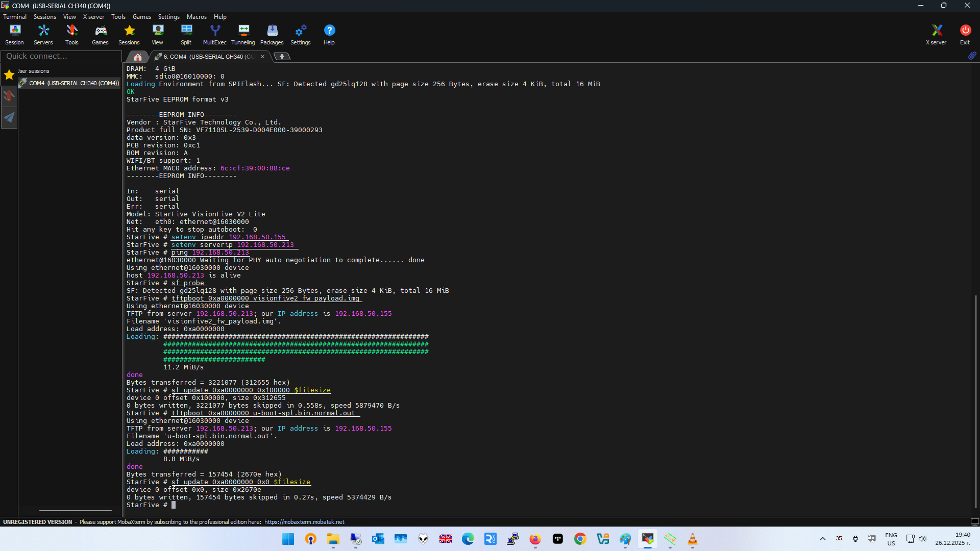The image size is (980, 551).
Task: Select COM4 session in User sessions
Action: (73, 83)
